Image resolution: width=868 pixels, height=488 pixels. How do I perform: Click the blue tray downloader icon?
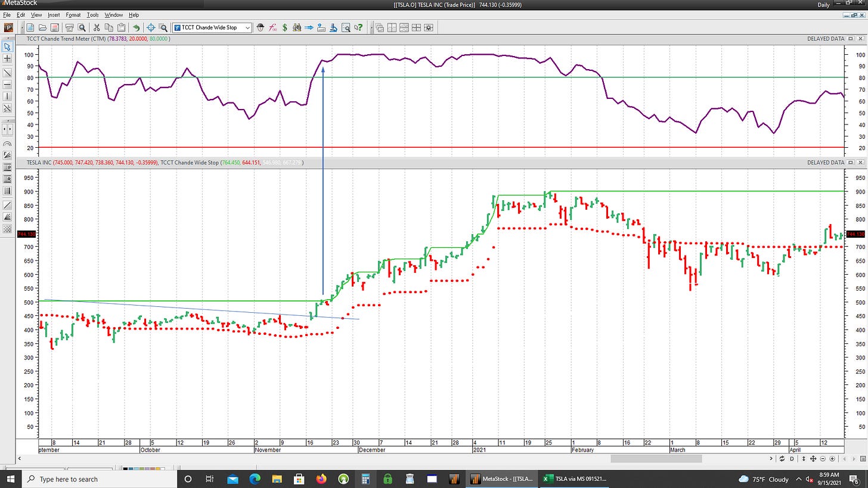(321, 27)
